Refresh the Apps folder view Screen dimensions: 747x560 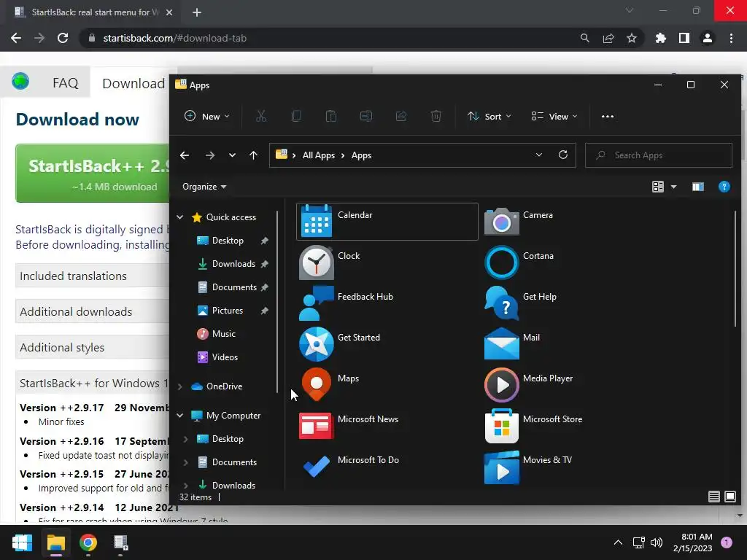[x=563, y=155]
